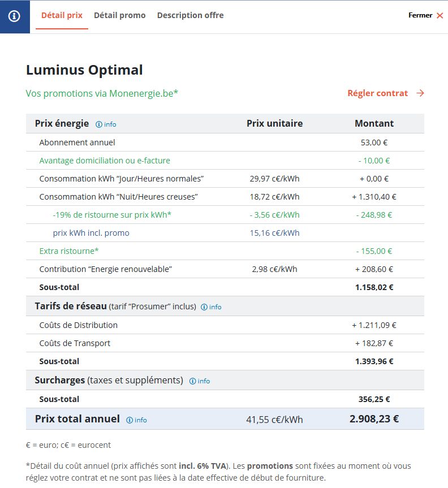Image resolution: width=448 pixels, height=488 pixels.
Task: Open the Détail promo tab
Action: click(x=119, y=16)
